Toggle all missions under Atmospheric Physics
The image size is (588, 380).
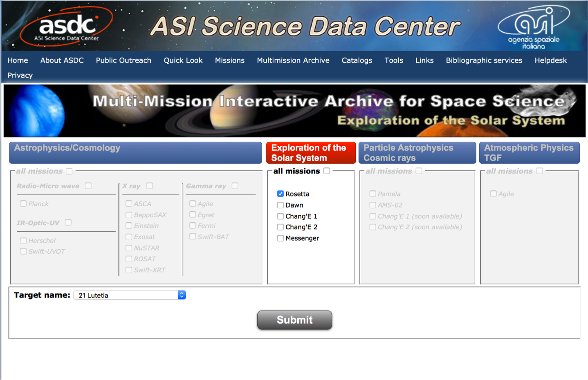[540, 171]
